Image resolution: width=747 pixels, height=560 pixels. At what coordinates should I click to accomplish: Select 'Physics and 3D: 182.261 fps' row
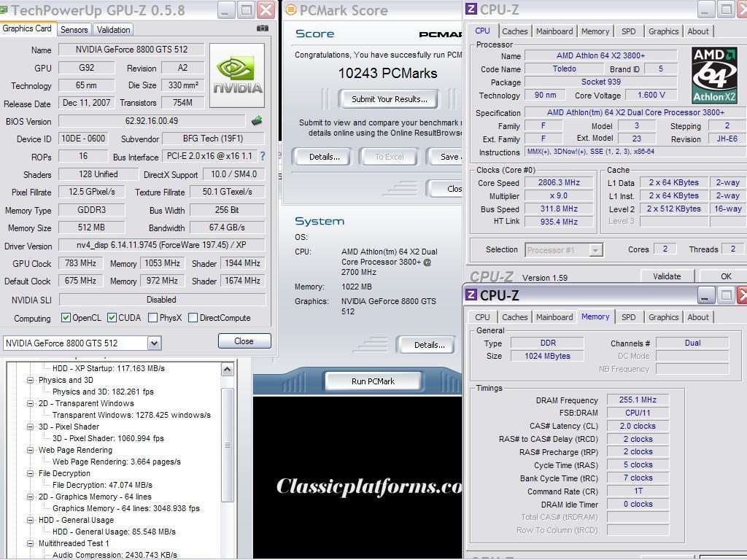[103, 392]
